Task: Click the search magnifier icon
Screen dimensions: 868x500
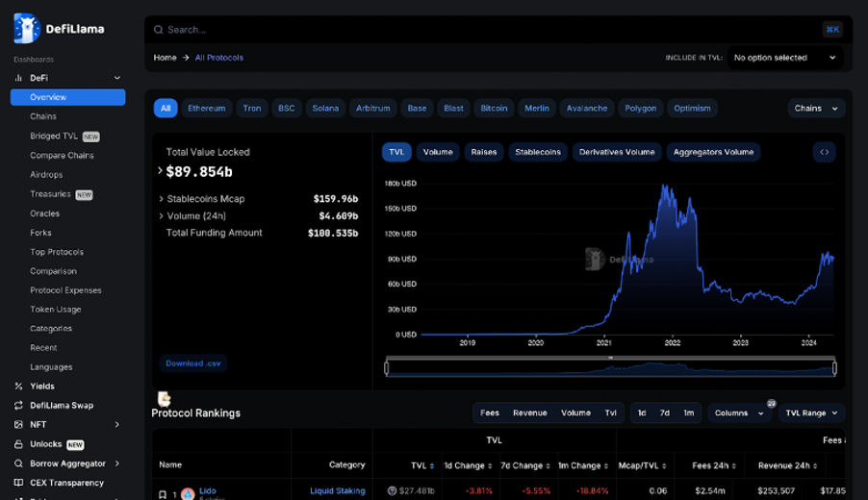Action: tap(159, 30)
